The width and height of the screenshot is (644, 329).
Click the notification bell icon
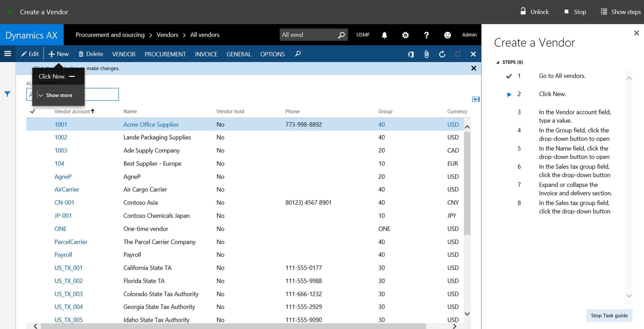tap(384, 35)
